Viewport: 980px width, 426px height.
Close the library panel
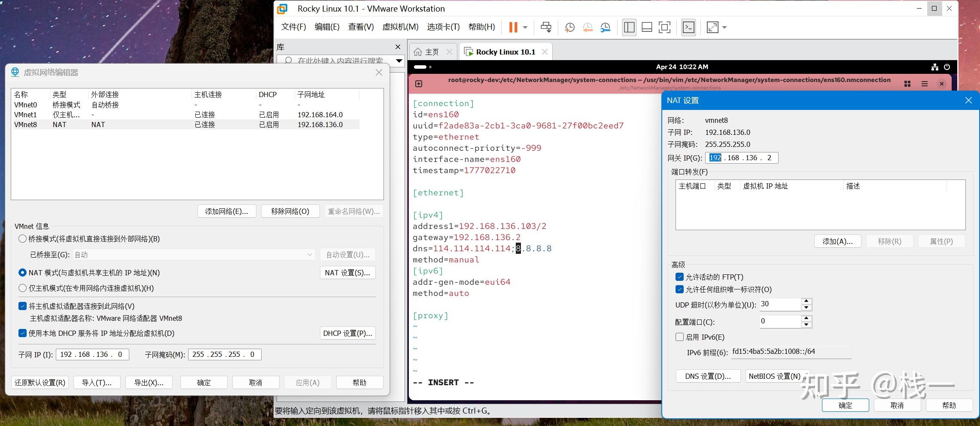tap(398, 47)
